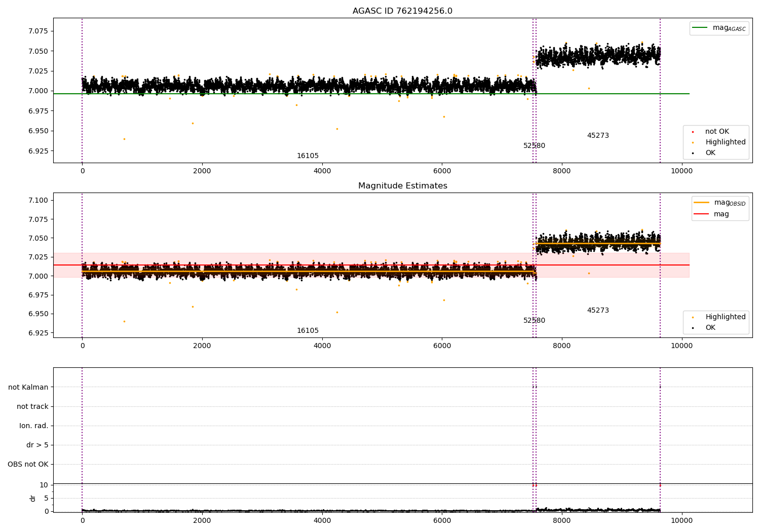The width and height of the screenshot is (760, 532).
Task: Click obsid label 45273 in the AGASC ID plot
Action: click(598, 136)
